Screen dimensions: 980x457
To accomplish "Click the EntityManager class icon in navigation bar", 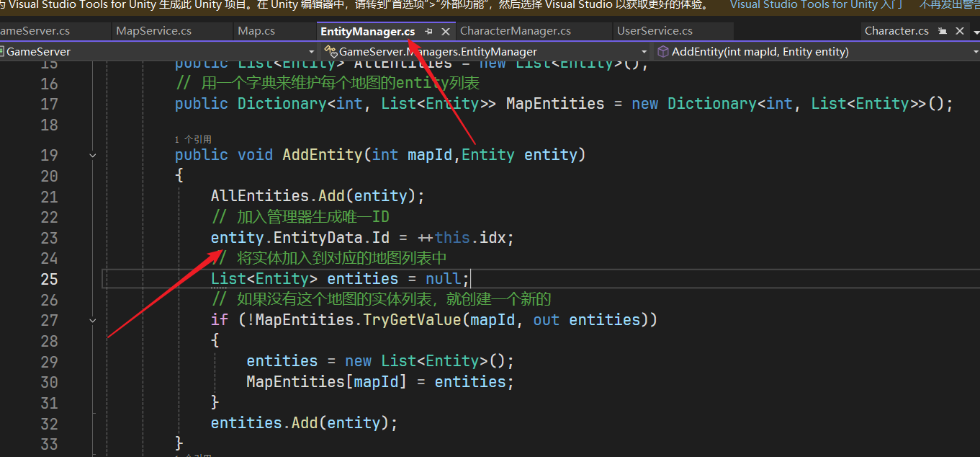I will click(x=331, y=52).
